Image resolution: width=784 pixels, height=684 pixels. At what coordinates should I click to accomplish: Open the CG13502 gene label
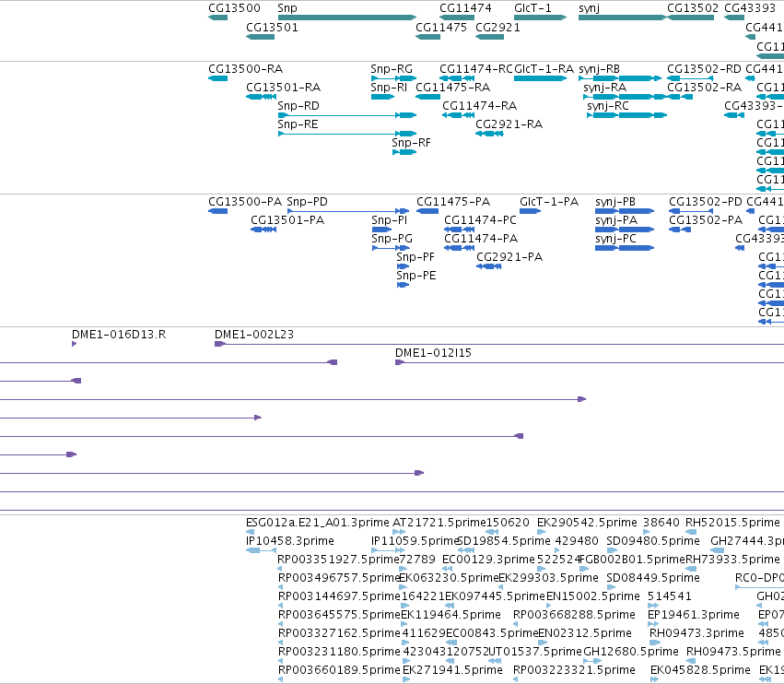coord(693,8)
